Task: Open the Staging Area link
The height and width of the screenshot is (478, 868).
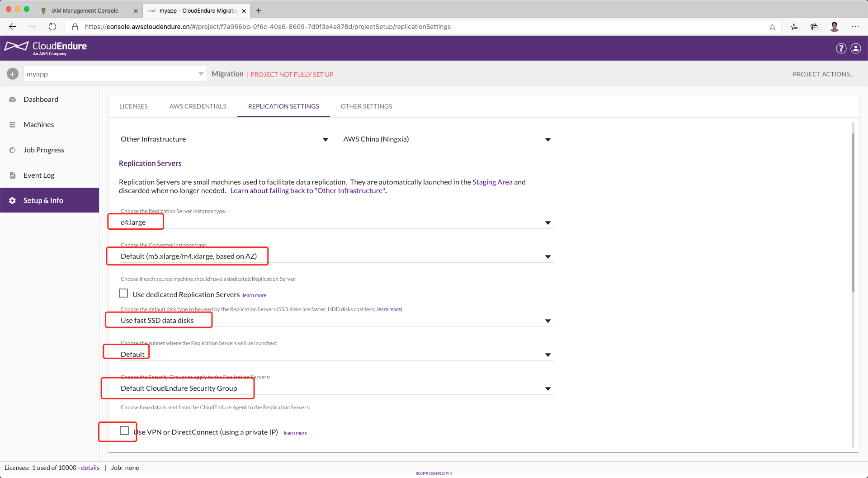Action: [492, 182]
